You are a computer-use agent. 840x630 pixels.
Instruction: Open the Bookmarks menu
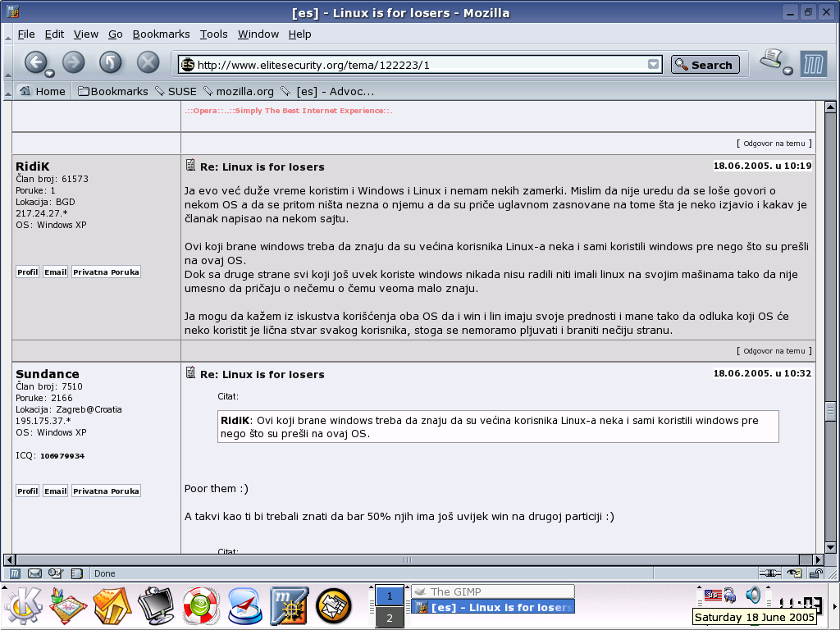click(161, 34)
